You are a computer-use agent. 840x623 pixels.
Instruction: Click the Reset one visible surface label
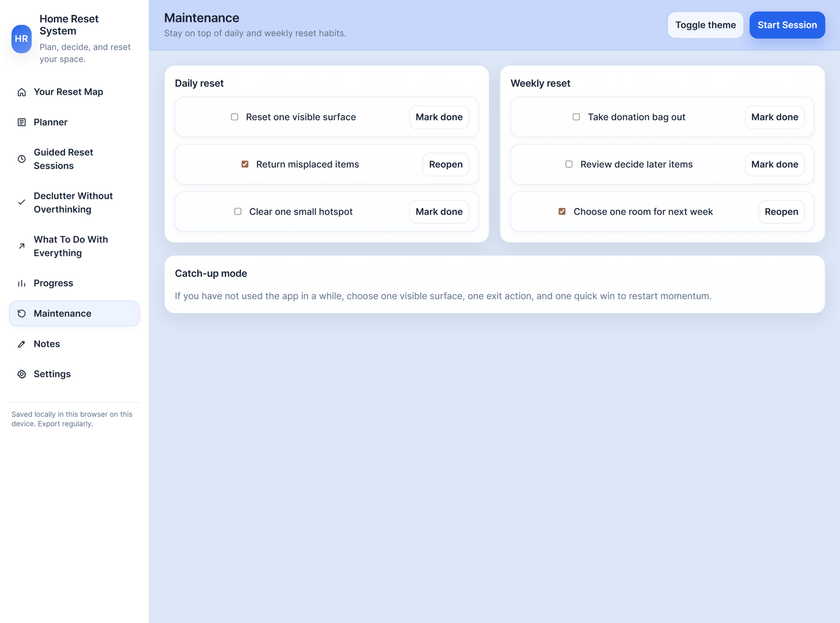pyautogui.click(x=301, y=117)
